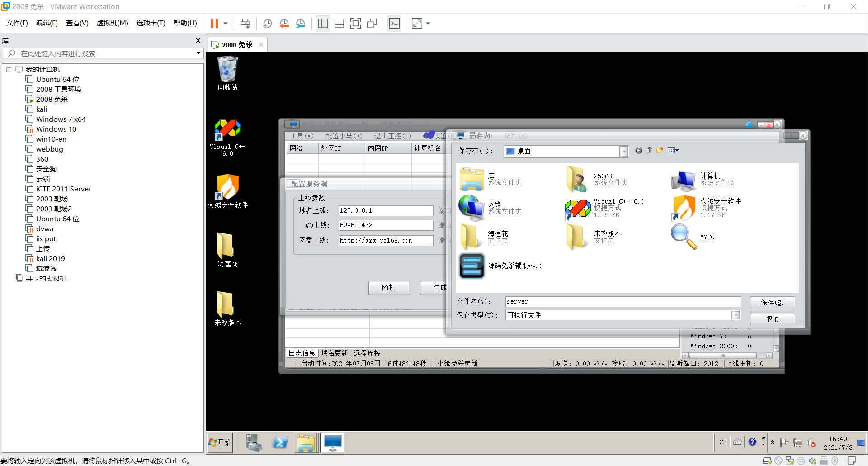Click the 火绒安全软件 desktop icon
The height and width of the screenshot is (466, 868).
227,191
